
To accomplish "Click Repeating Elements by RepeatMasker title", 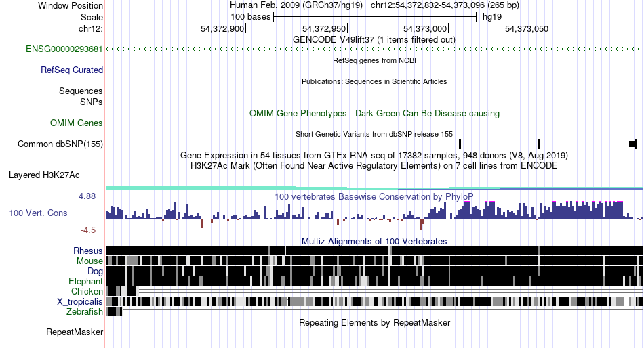I will (375, 323).
